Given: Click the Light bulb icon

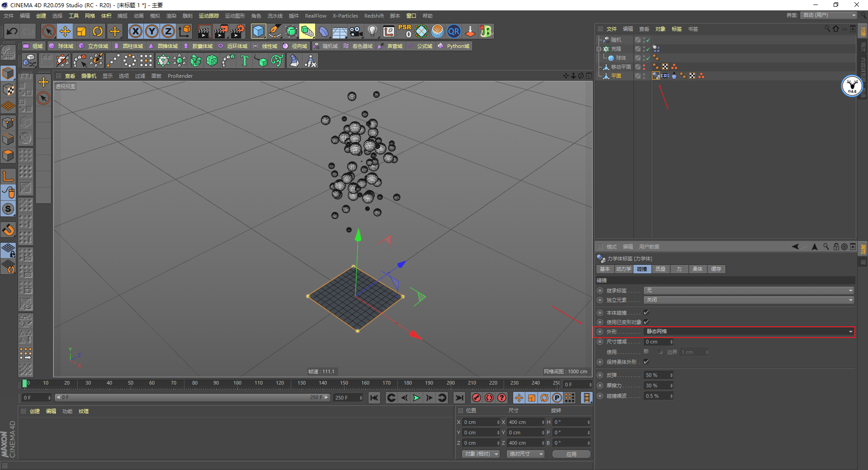Looking at the screenshot, I should (x=372, y=31).
